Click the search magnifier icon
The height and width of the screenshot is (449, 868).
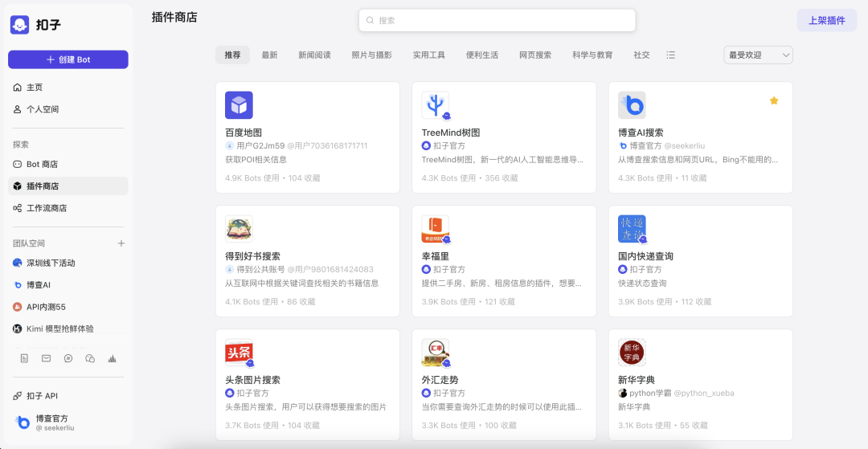click(x=370, y=20)
